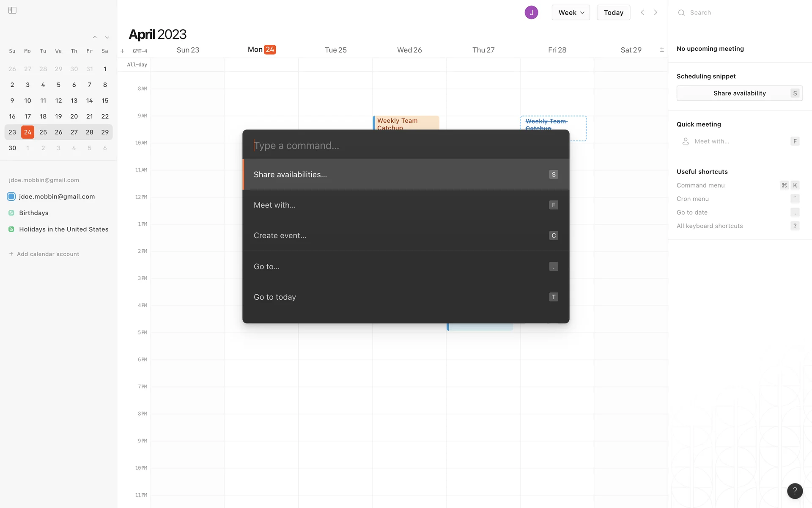This screenshot has height=508, width=812.
Task: Focus the Type a command field
Action: tap(405, 146)
